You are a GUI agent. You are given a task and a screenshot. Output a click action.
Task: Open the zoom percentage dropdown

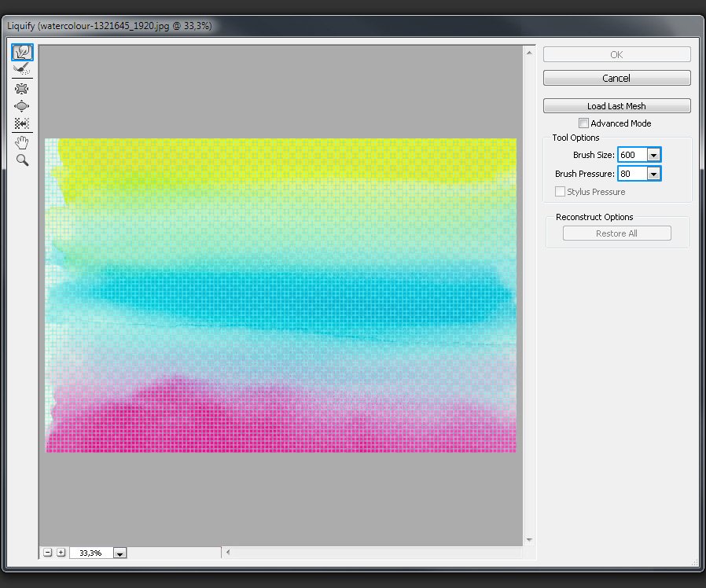point(120,553)
